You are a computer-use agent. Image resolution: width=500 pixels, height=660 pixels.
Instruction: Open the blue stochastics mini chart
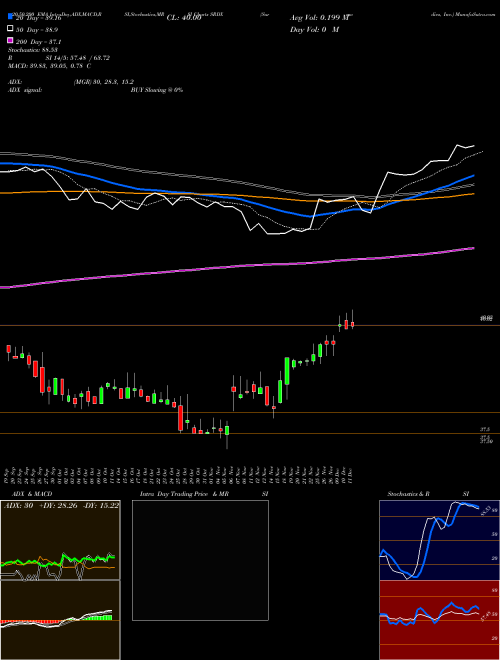[x=439, y=540]
